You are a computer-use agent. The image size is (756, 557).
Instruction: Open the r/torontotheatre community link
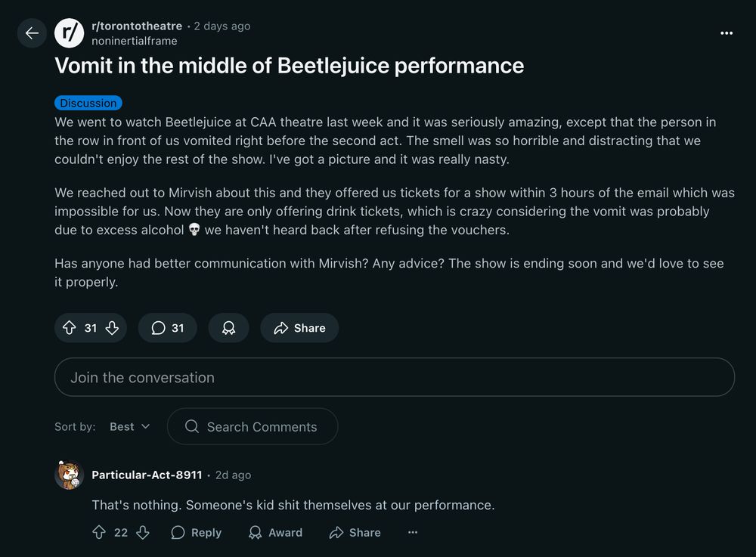pos(137,26)
